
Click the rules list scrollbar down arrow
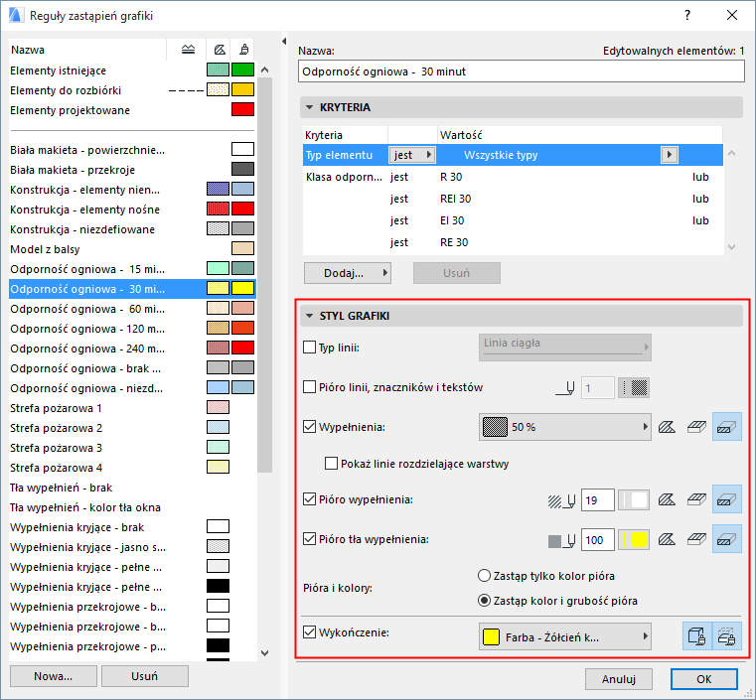pyautogui.click(x=264, y=653)
